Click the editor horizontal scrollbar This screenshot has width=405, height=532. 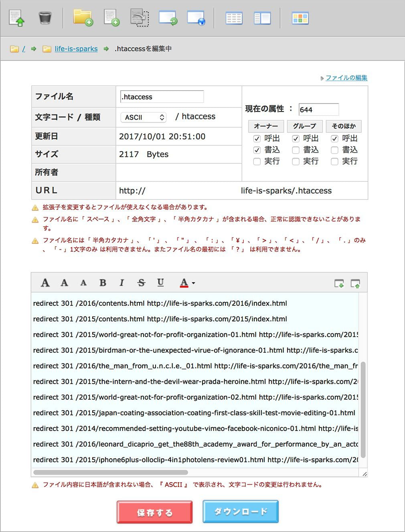coord(111,472)
